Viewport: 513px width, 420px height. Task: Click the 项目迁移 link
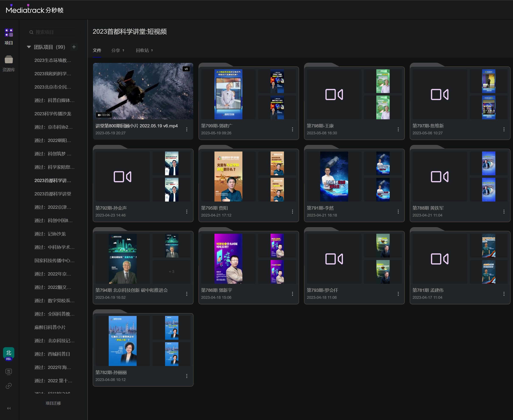[x=53, y=403]
